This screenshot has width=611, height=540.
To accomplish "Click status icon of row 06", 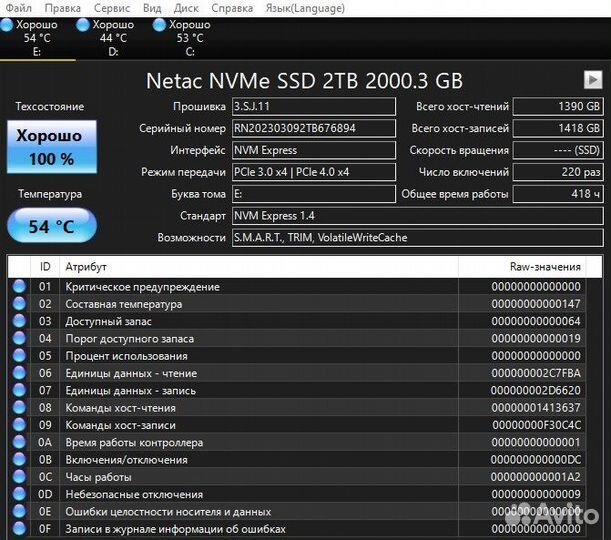I will tap(19, 373).
